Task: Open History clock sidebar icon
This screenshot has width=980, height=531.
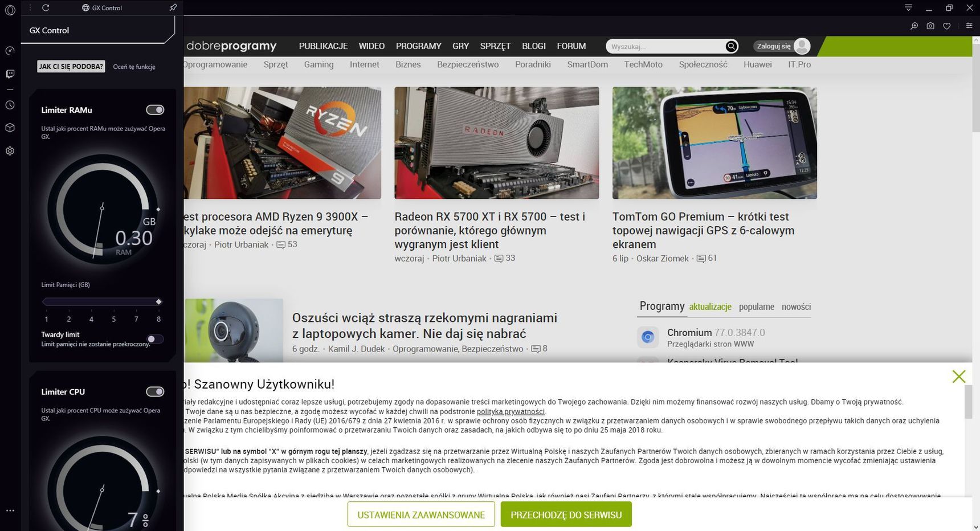Action: [x=10, y=105]
